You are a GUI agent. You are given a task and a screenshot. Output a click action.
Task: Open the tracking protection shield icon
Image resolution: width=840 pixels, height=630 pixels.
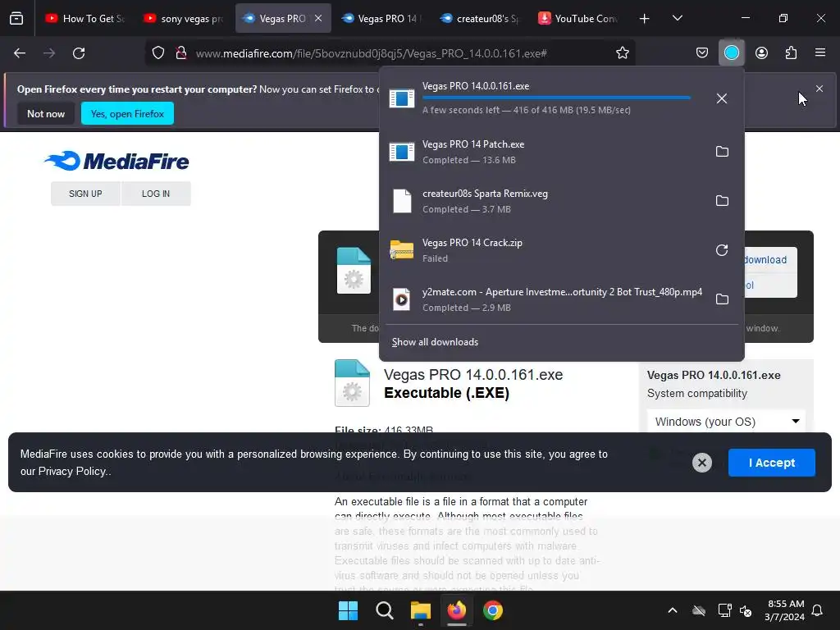158,53
